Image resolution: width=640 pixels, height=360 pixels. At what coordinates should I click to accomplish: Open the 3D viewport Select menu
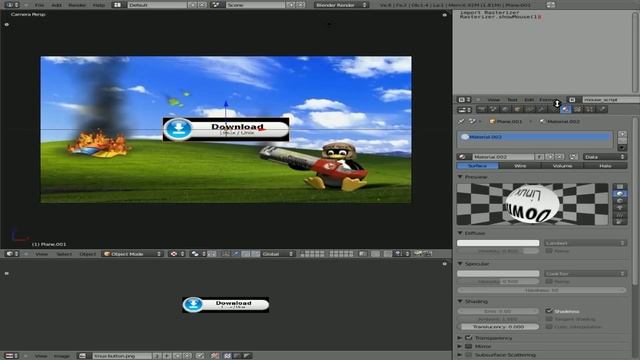64,254
